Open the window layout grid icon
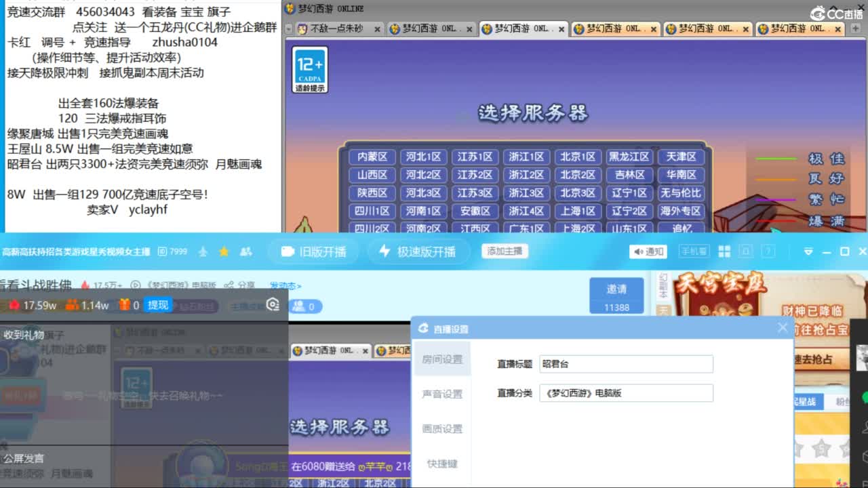The image size is (868, 488). click(724, 251)
